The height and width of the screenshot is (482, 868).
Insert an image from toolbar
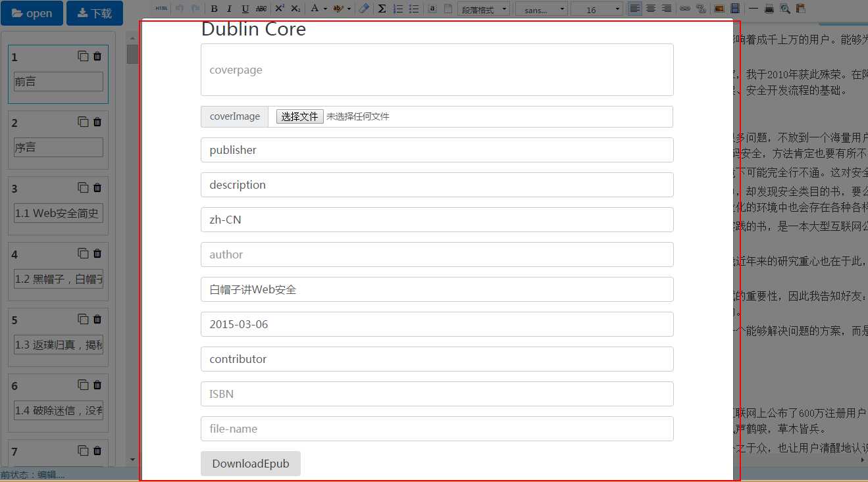click(719, 9)
